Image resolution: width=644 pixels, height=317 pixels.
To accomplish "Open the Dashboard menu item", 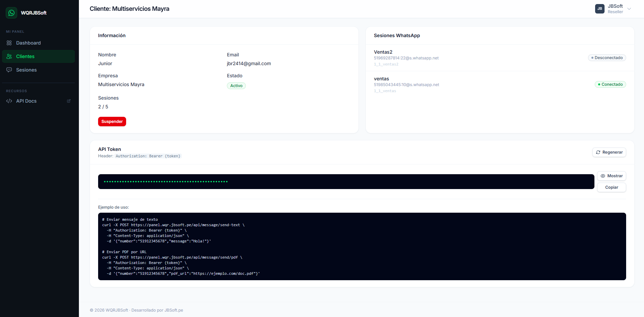I will tap(28, 43).
